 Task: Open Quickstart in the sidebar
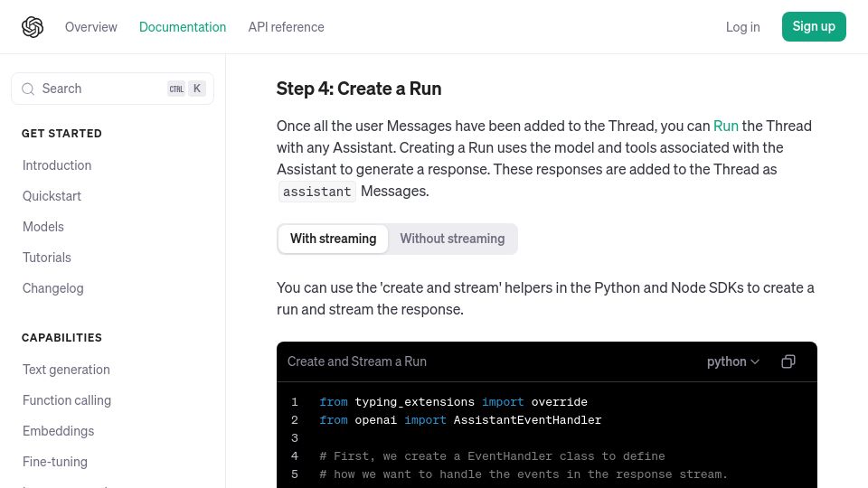[52, 196]
